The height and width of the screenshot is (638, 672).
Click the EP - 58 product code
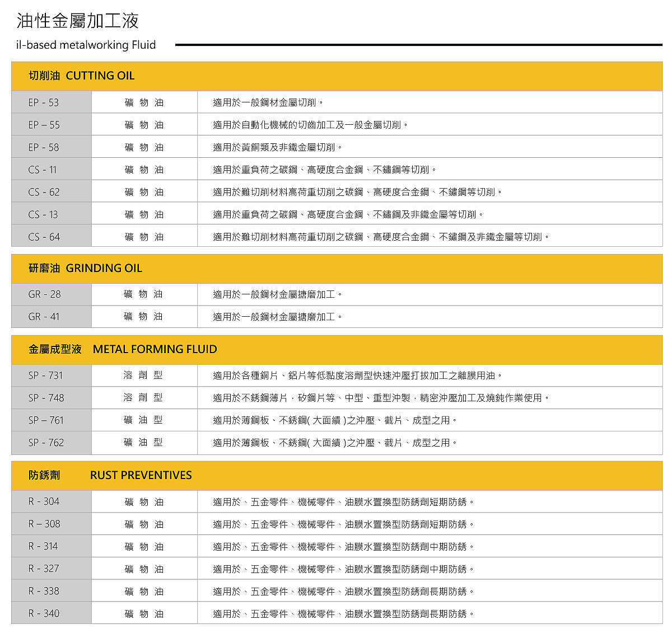point(44,147)
